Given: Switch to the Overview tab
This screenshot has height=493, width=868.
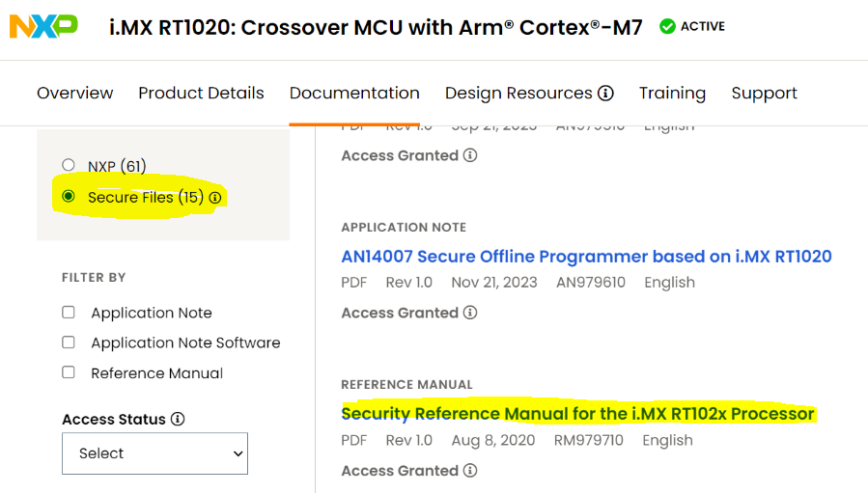Looking at the screenshot, I should point(74,93).
